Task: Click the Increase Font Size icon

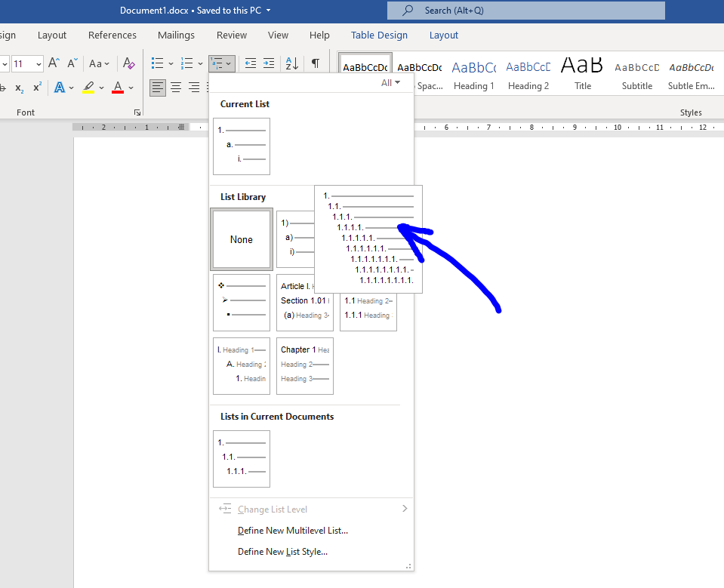Action: [x=54, y=63]
